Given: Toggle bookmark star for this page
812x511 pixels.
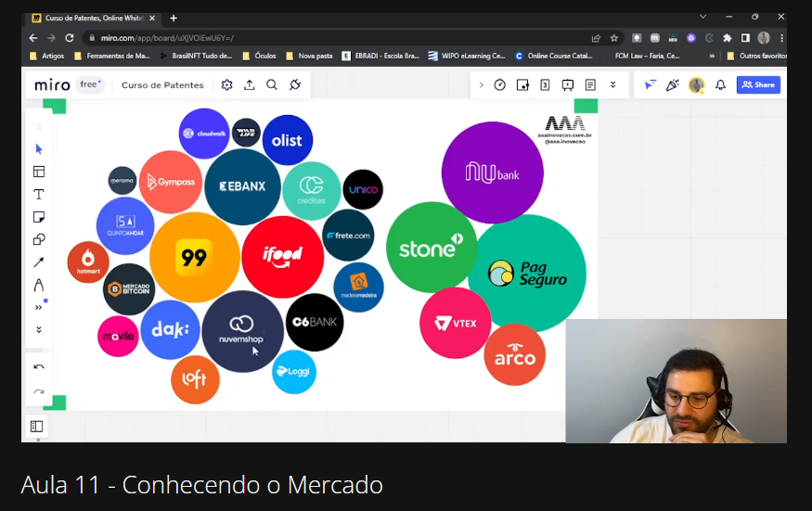Looking at the screenshot, I should 614,38.
